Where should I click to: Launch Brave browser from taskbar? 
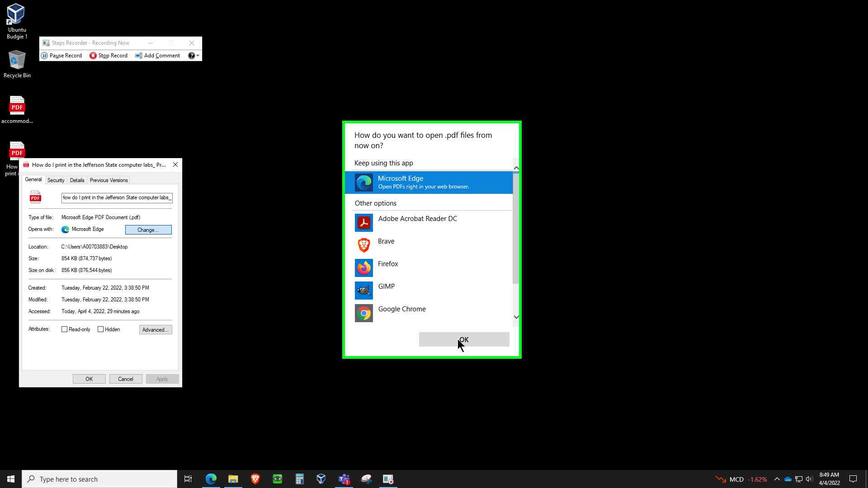point(255,479)
